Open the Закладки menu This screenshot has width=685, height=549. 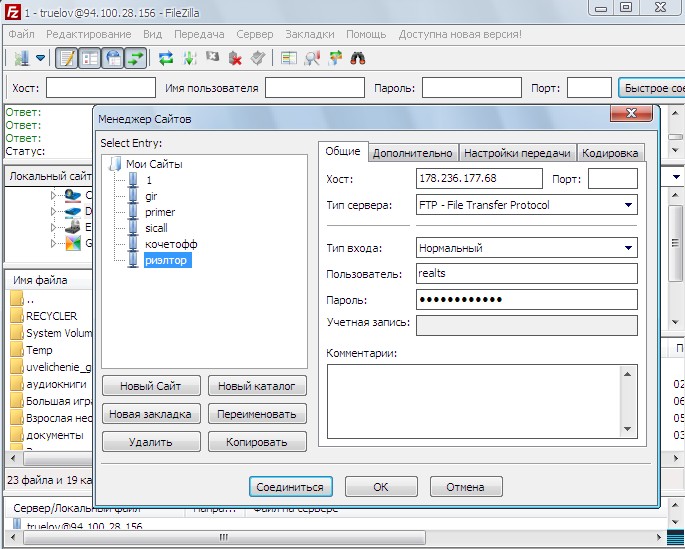click(309, 34)
